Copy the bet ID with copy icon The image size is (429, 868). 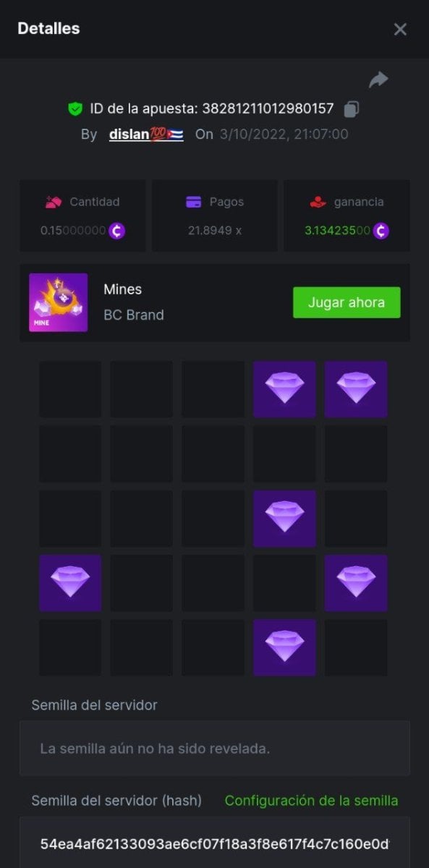[352, 109]
